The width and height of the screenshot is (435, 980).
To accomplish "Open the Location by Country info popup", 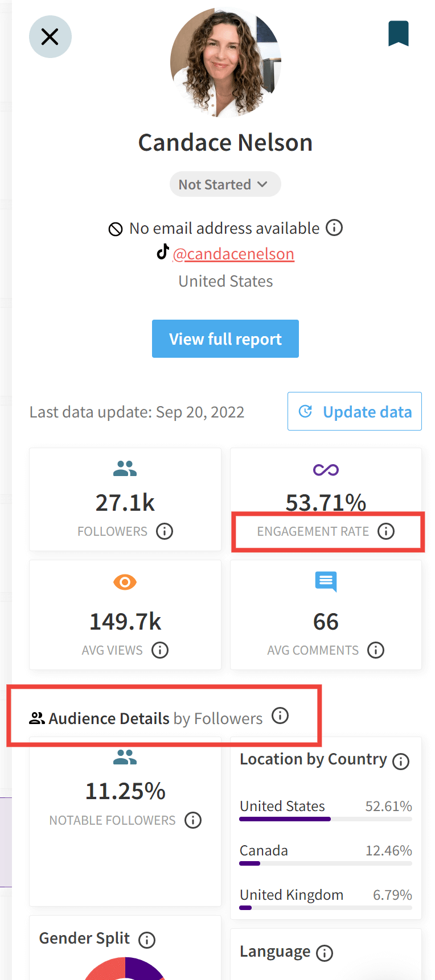I will coord(401,761).
